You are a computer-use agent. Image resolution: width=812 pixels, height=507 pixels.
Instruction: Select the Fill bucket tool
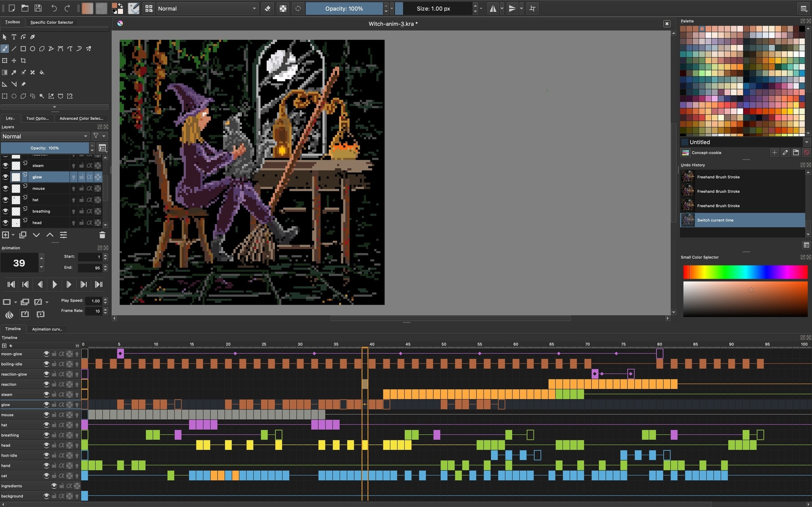tap(42, 73)
